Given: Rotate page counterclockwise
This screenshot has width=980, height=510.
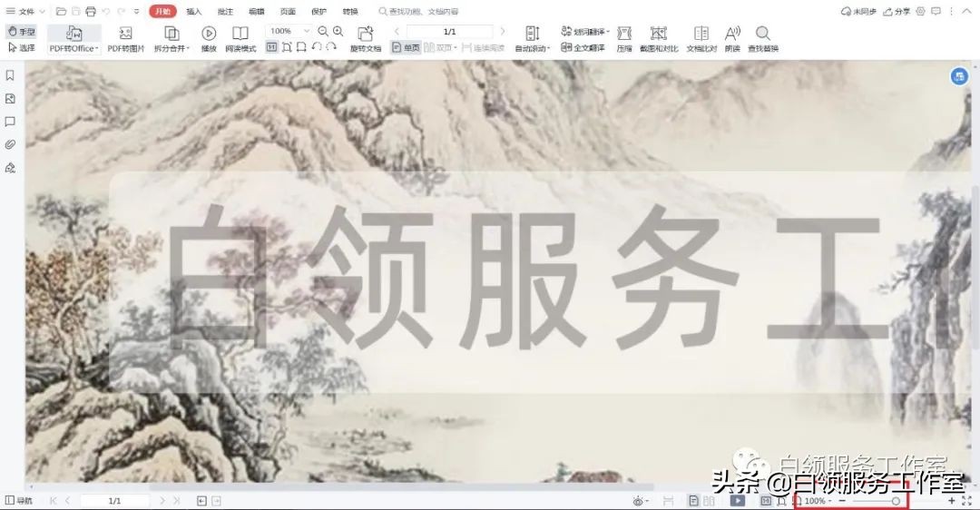Looking at the screenshot, I should click(317, 47).
